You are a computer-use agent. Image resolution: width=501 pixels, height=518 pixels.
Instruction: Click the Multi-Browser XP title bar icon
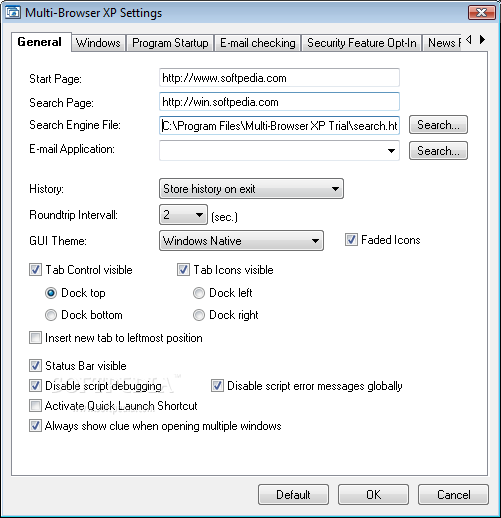pos(13,13)
